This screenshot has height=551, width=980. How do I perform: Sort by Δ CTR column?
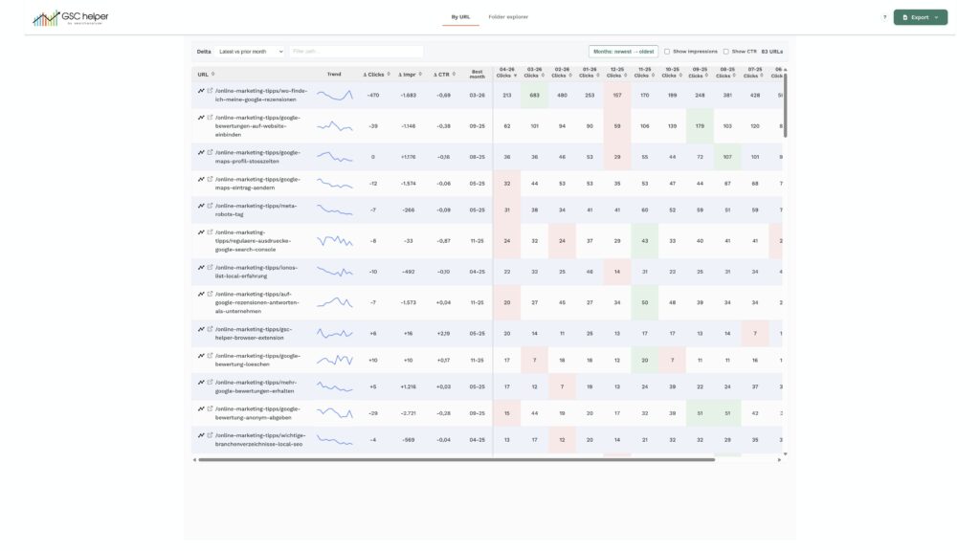(x=444, y=75)
